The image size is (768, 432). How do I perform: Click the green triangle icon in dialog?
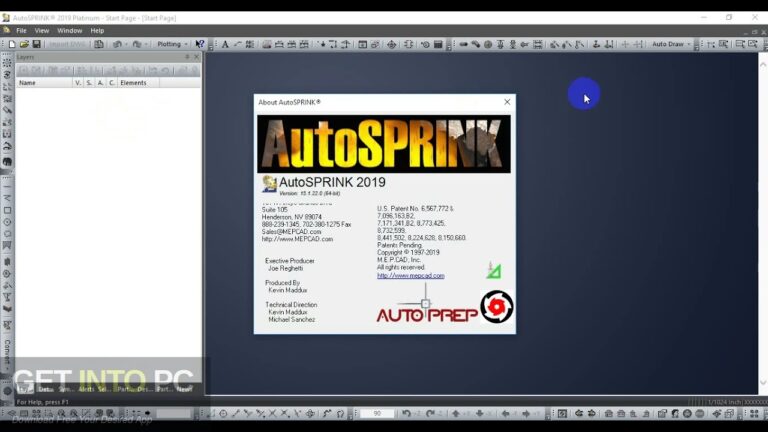[x=494, y=270]
